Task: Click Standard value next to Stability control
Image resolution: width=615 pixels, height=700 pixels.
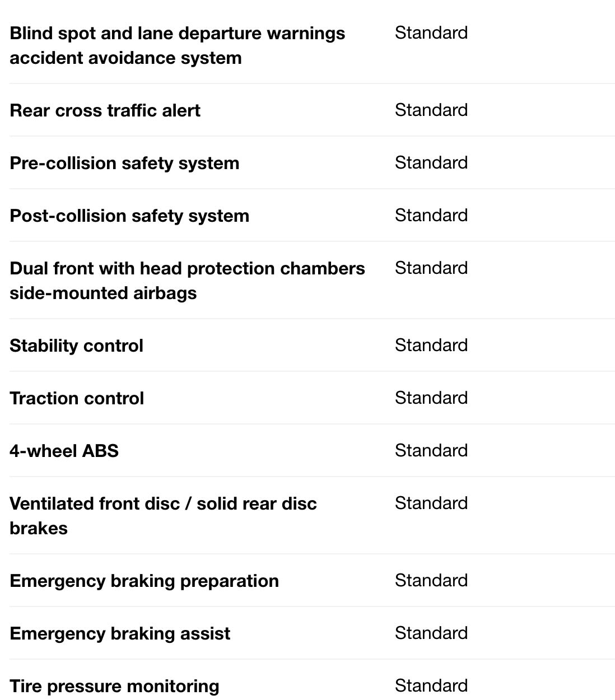Action: click(431, 345)
